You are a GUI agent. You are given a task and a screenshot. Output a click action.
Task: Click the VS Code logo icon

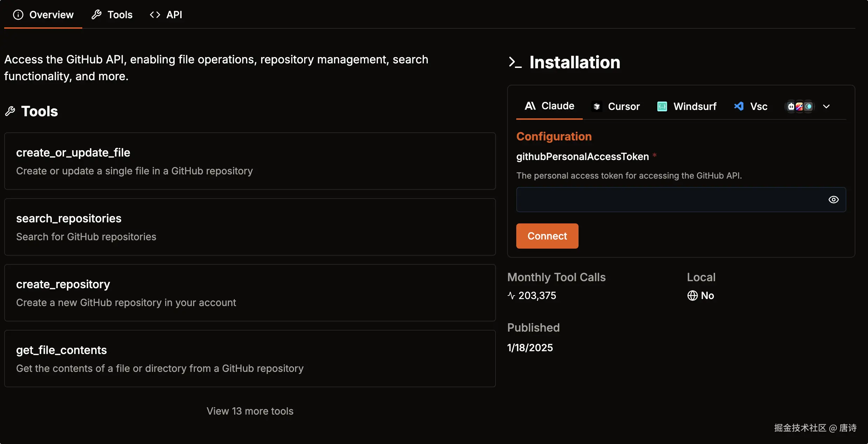click(739, 106)
